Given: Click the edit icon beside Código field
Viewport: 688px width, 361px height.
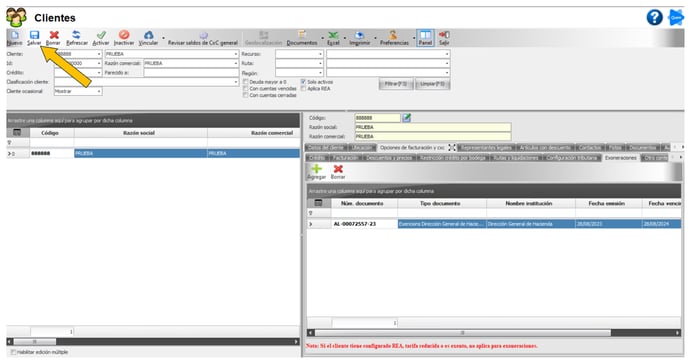Looking at the screenshot, I should click(x=407, y=118).
